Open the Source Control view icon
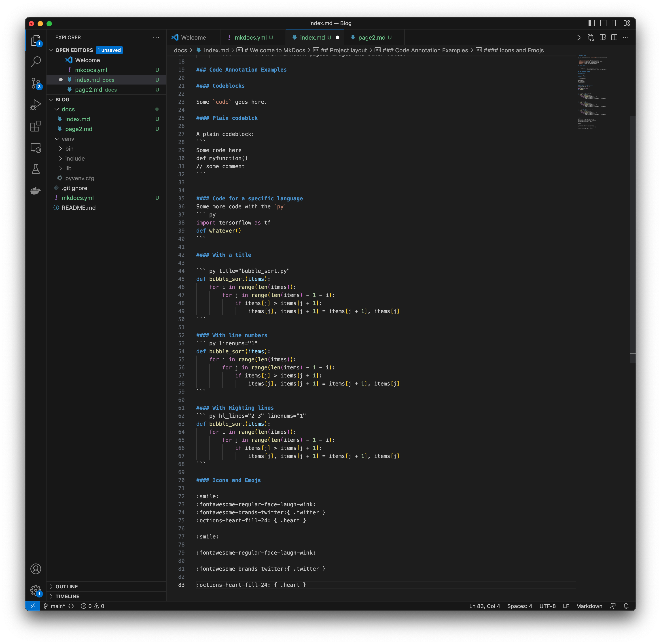The height and width of the screenshot is (644, 661). pyautogui.click(x=36, y=83)
